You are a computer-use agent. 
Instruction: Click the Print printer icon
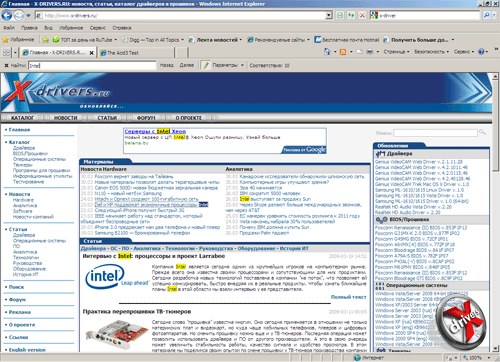(370, 52)
